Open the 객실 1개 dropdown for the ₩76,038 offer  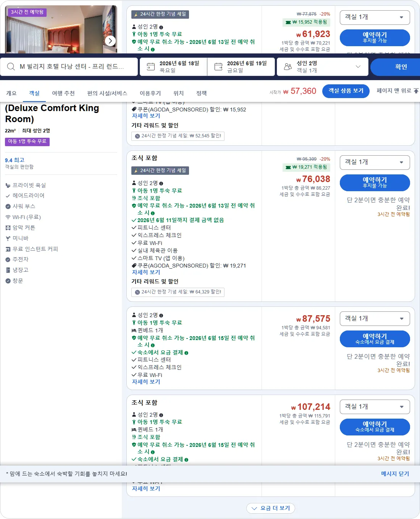[375, 162]
